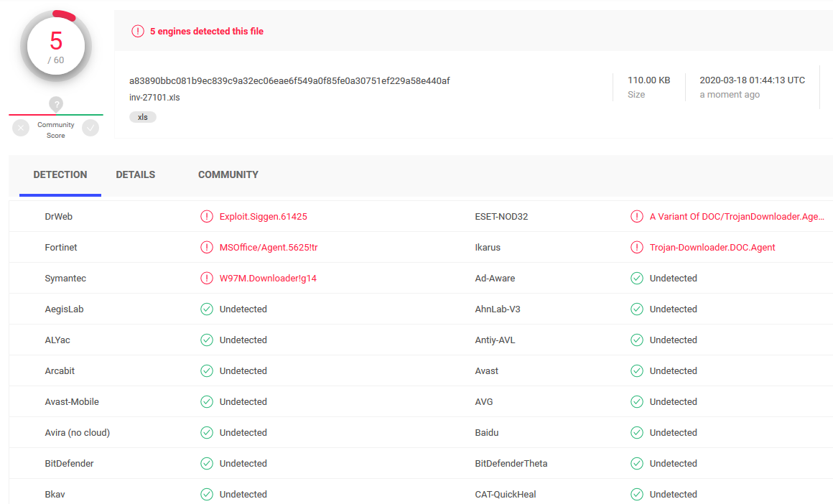The width and height of the screenshot is (833, 504).
Task: Click the Bkav engine name
Action: pyautogui.click(x=55, y=495)
